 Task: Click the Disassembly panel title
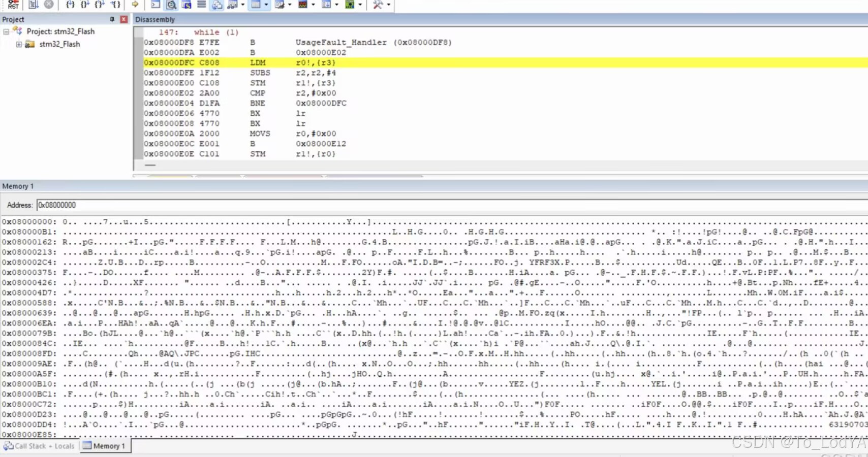point(154,19)
